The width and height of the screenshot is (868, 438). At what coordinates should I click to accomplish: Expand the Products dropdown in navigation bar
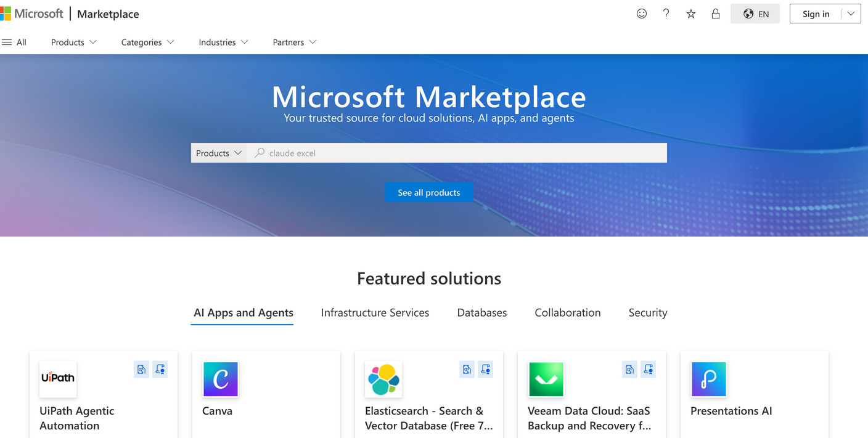74,42
